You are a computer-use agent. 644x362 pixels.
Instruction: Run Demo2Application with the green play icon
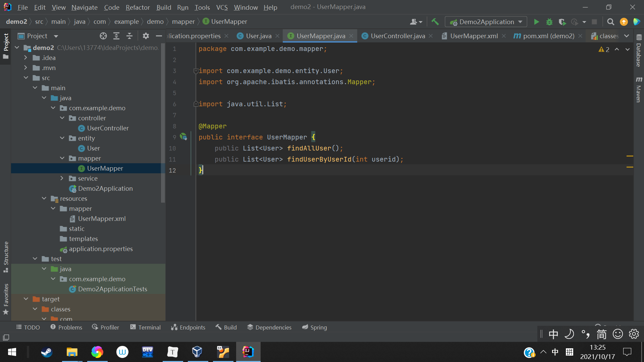536,22
